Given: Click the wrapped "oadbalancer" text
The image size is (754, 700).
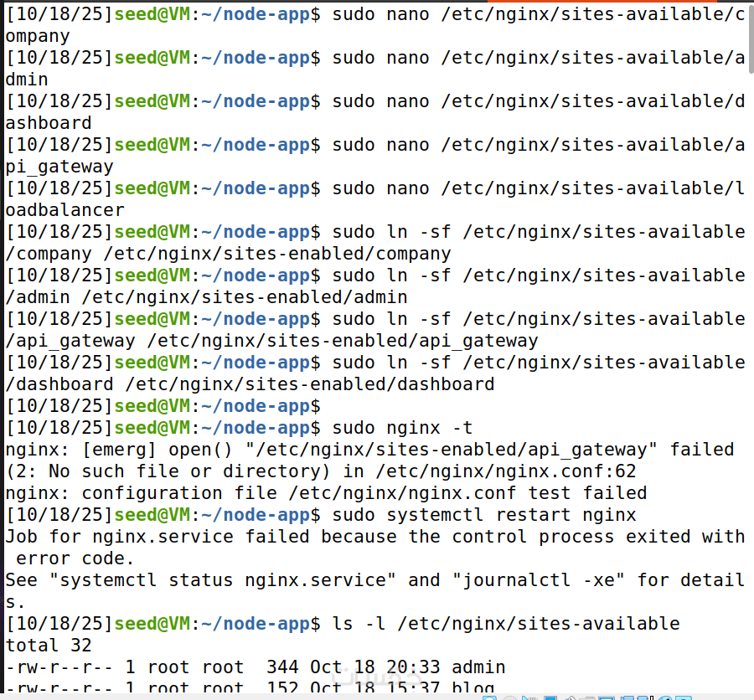Looking at the screenshot, I should pos(65,210).
